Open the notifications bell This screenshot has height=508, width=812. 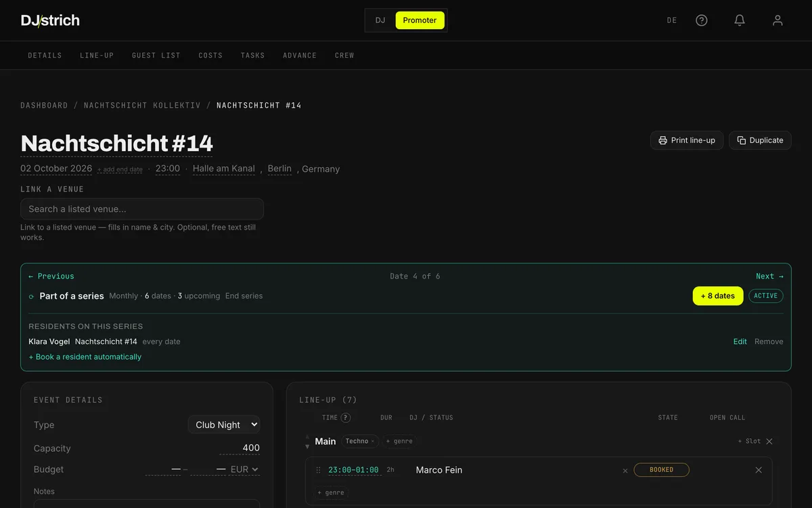740,20
